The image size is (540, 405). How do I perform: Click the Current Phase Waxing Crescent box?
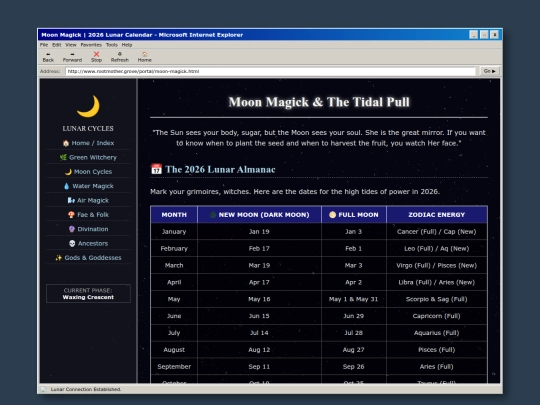pos(88,293)
